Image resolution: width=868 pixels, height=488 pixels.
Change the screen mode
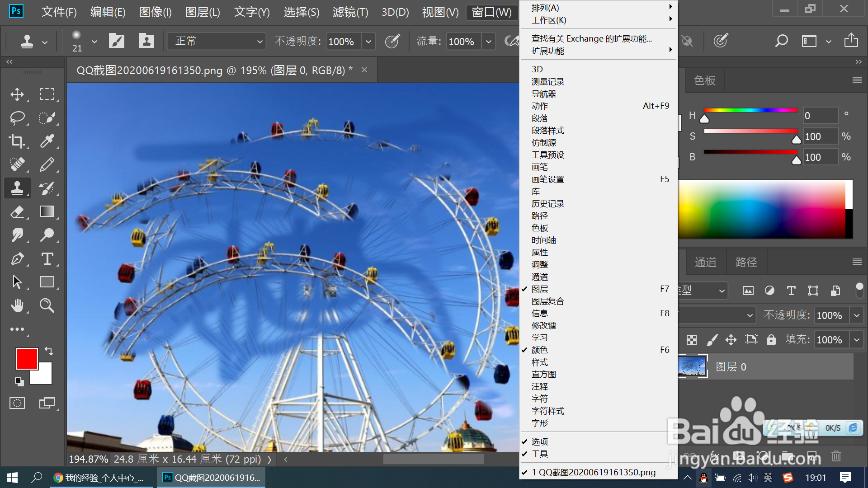click(47, 403)
